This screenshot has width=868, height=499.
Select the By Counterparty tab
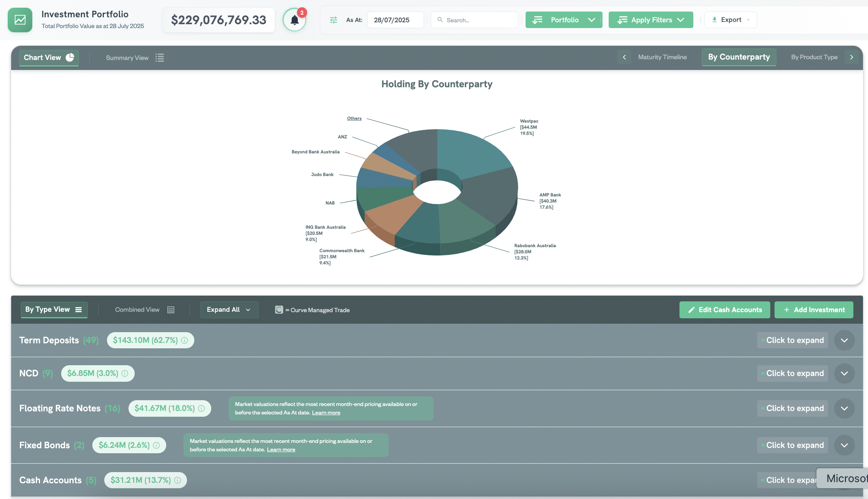(739, 57)
